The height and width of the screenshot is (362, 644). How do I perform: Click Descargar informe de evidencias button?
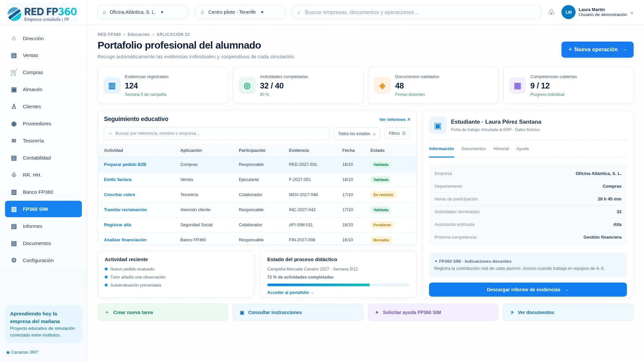tap(528, 290)
